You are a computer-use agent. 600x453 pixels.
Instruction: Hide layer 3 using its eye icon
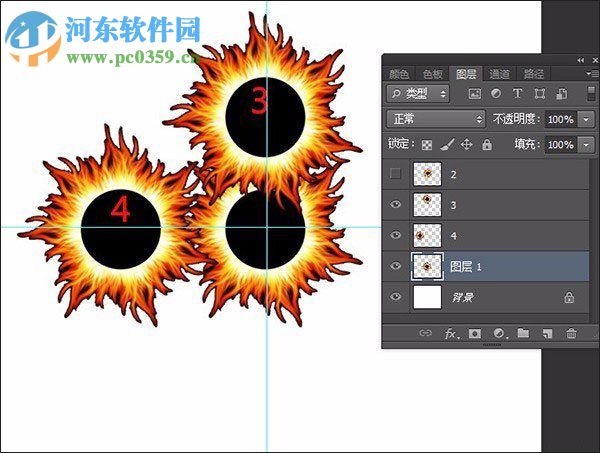(x=395, y=204)
